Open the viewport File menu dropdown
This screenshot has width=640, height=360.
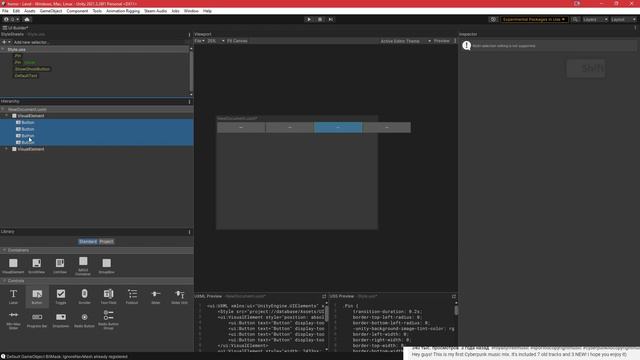tap(200, 41)
